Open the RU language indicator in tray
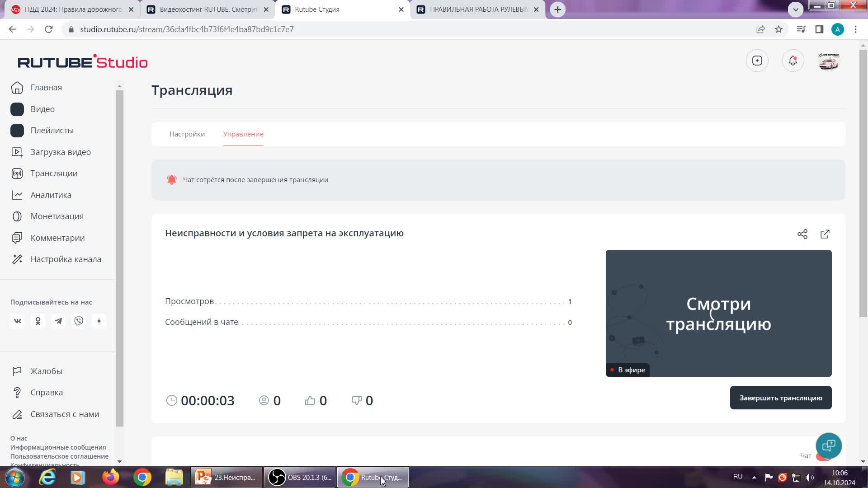This screenshot has height=488, width=868. click(x=737, y=477)
